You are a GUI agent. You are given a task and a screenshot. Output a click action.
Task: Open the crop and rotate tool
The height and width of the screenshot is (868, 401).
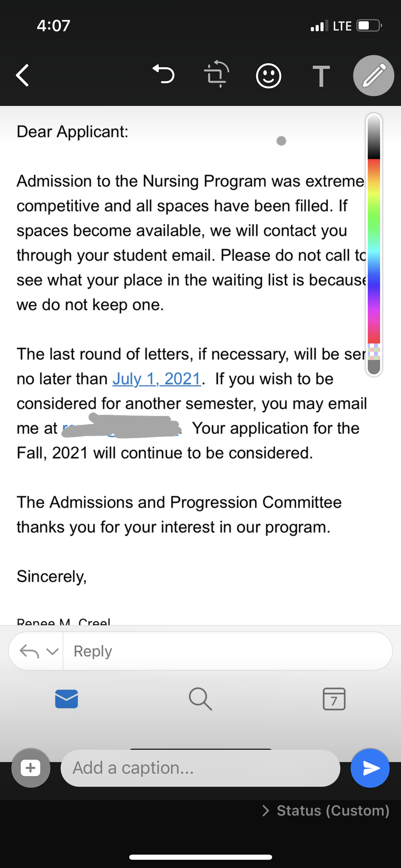[216, 74]
